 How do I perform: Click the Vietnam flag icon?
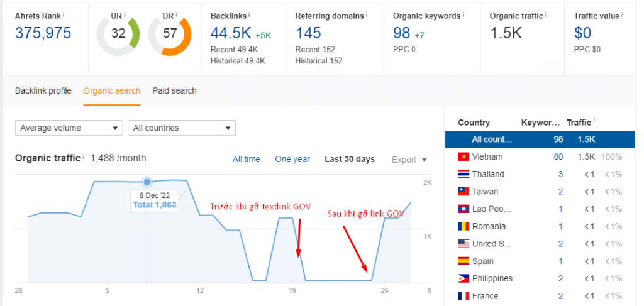coord(464,156)
